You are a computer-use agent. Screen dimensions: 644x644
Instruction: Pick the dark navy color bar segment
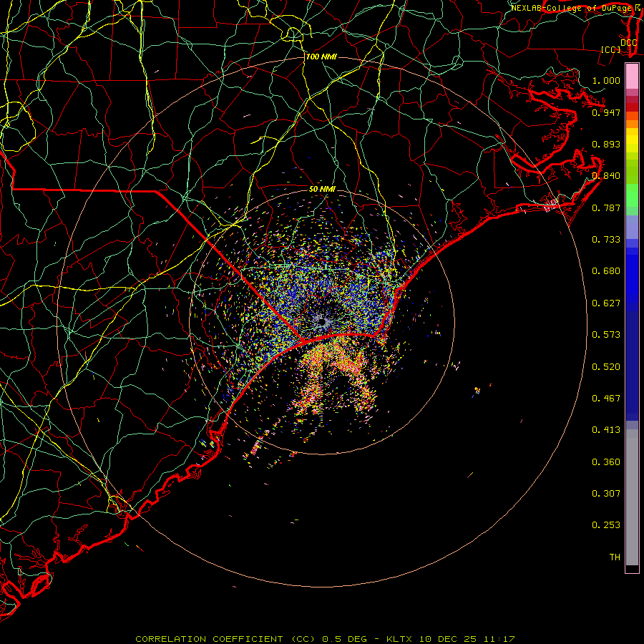pyautogui.click(x=632, y=366)
